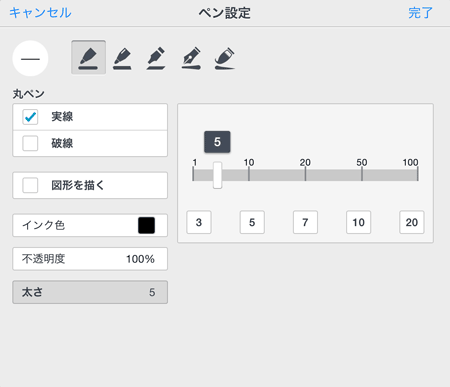Select the marker pen icon
The width and height of the screenshot is (450, 387).
point(156,58)
